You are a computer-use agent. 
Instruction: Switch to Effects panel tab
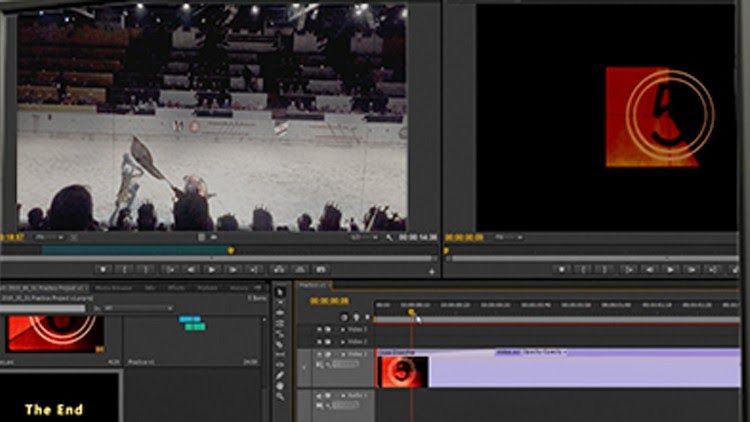click(x=176, y=288)
